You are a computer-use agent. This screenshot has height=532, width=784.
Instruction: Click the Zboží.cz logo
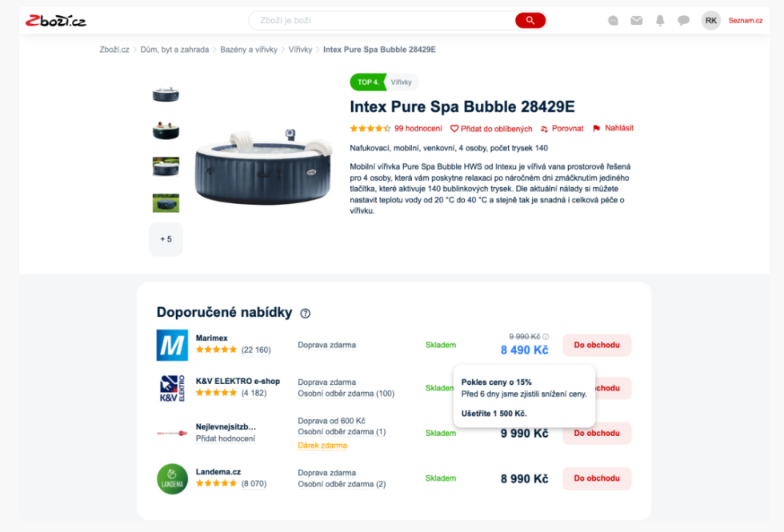pos(55,21)
